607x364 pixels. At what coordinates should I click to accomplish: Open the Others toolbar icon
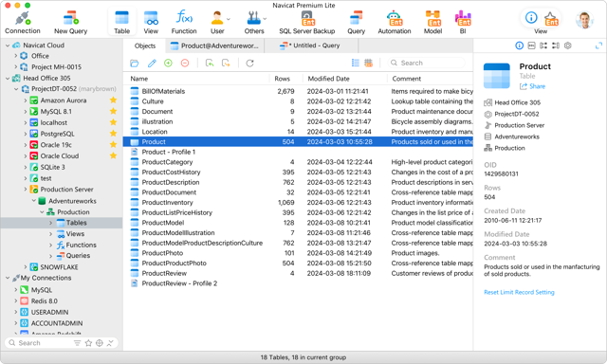[254, 23]
